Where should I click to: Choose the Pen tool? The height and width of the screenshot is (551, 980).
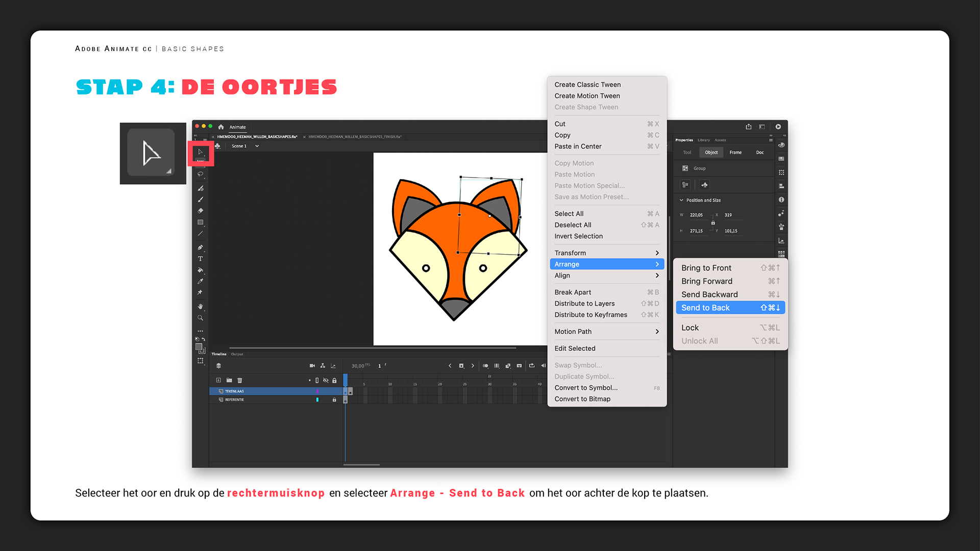click(200, 247)
